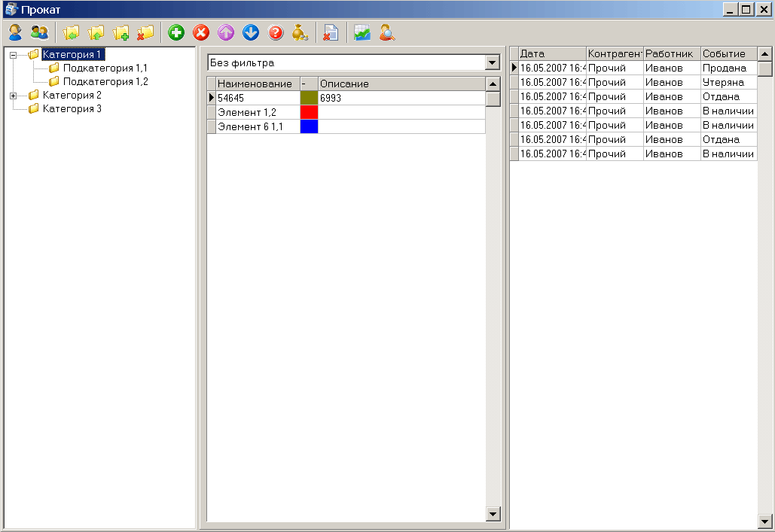The width and height of the screenshot is (775, 532).
Task: Select Подкатегория 1,1 in the tree
Action: click(105, 68)
